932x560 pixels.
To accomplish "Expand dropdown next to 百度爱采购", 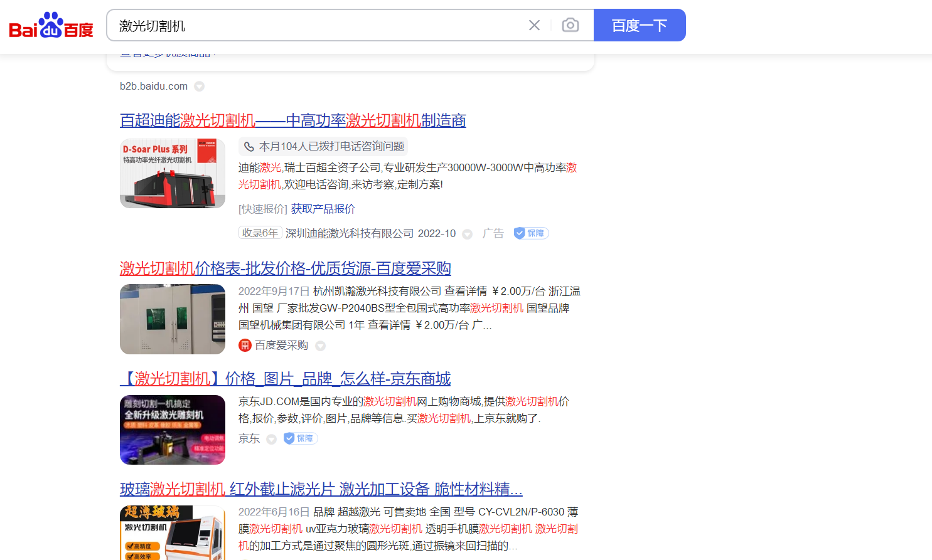I will (x=320, y=346).
